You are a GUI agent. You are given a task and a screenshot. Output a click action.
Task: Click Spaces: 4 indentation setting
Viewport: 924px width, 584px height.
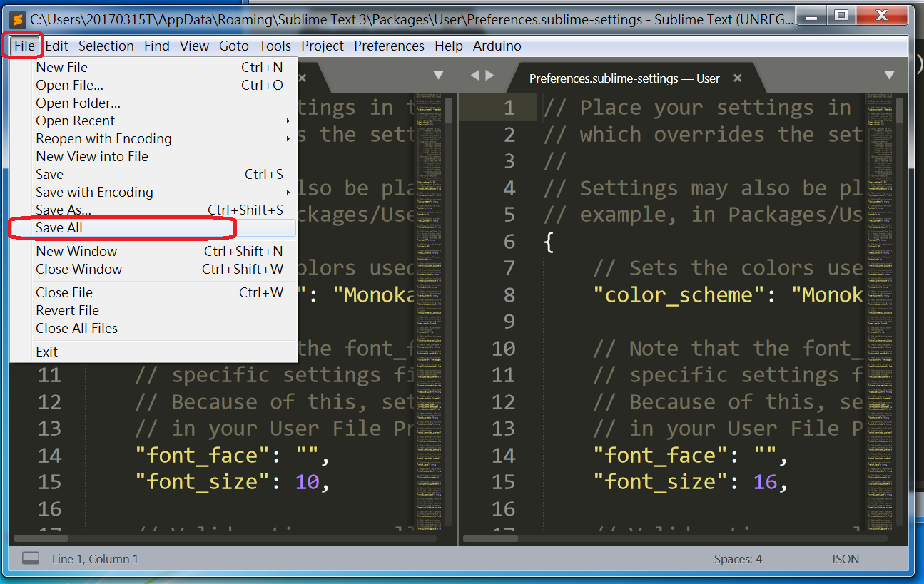point(738,559)
